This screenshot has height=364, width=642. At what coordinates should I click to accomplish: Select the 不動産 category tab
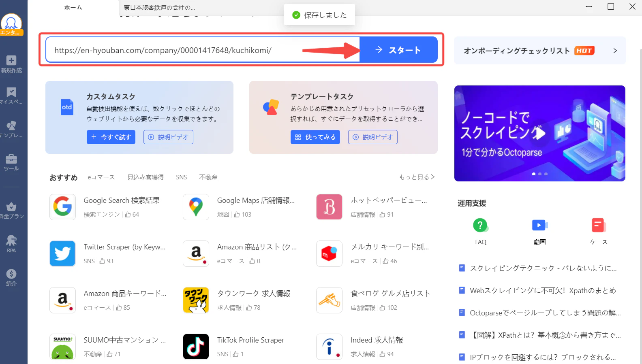pyautogui.click(x=208, y=177)
